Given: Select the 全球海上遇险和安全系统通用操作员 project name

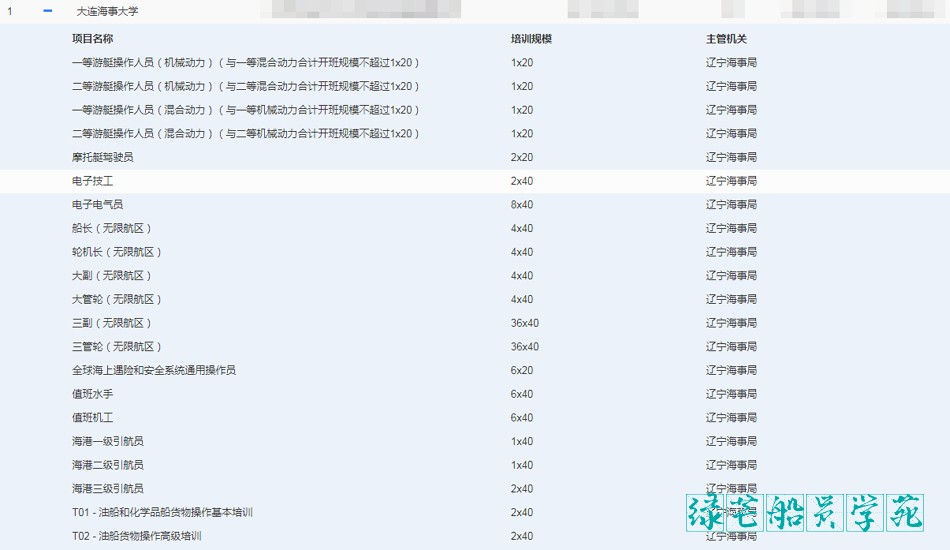Looking at the screenshot, I should [x=154, y=369].
